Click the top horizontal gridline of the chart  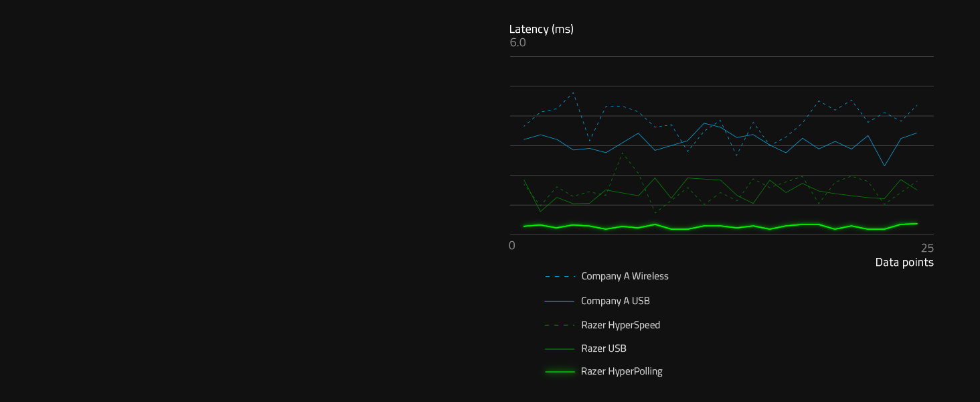[x=722, y=56]
